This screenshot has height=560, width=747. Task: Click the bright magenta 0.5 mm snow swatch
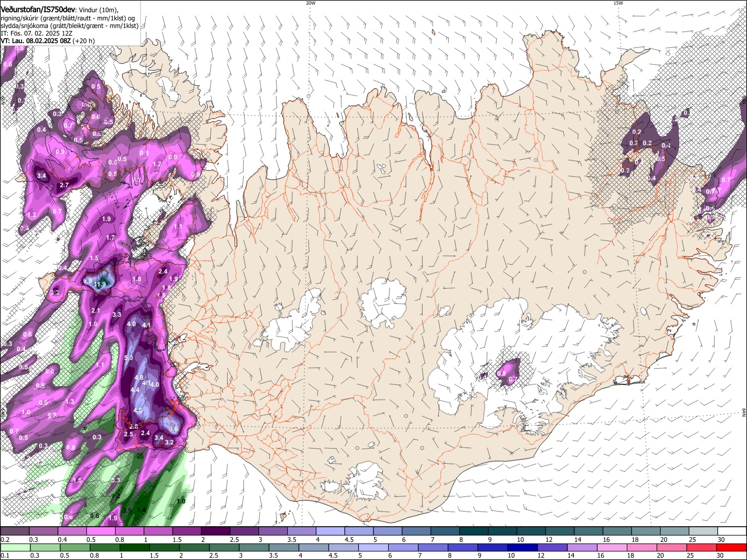click(x=100, y=531)
